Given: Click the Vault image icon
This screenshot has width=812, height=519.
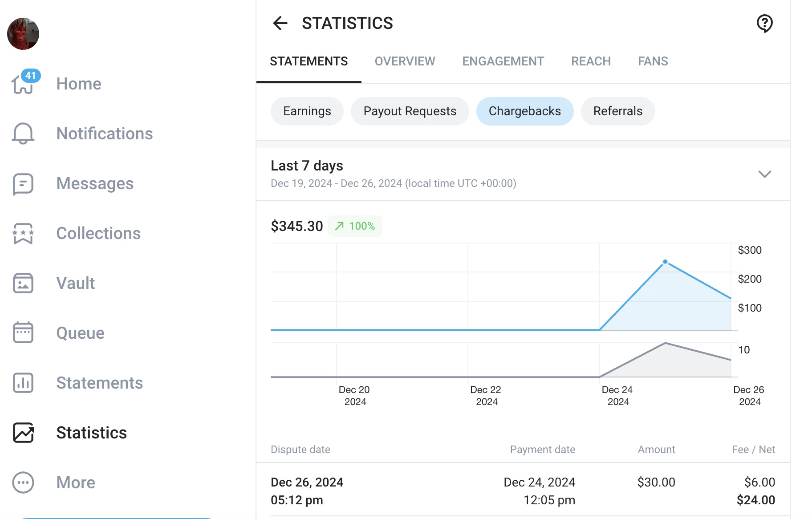Looking at the screenshot, I should tap(23, 283).
